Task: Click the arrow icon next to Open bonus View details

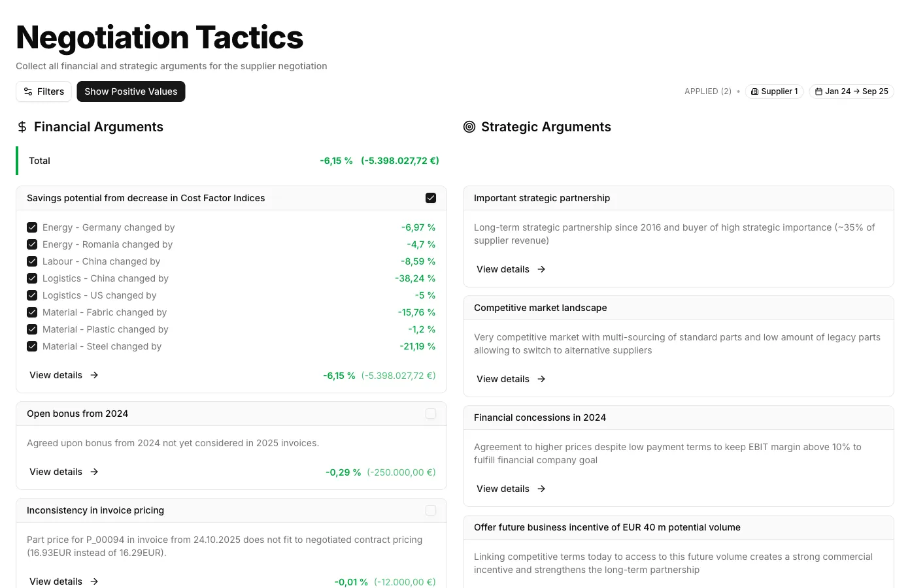Action: click(94, 472)
